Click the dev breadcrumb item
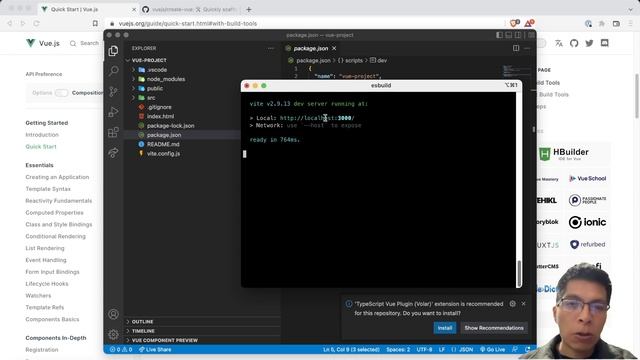The height and width of the screenshot is (360, 640). click(x=378, y=60)
